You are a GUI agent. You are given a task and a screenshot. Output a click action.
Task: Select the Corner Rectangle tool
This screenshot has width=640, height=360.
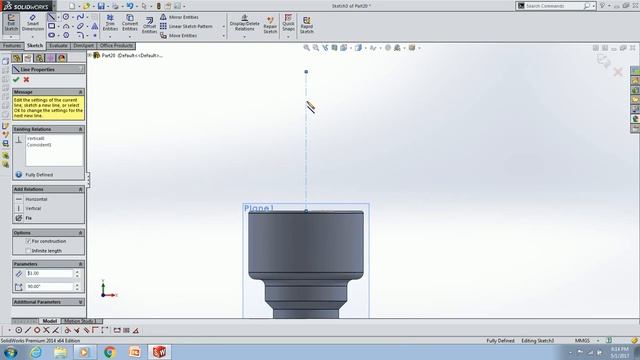point(51,26)
